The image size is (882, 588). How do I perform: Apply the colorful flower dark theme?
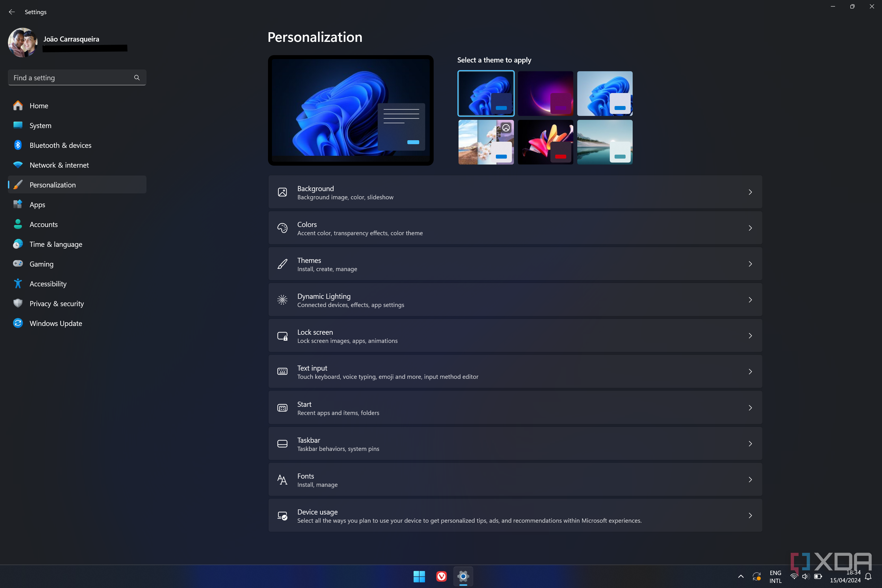coord(545,142)
